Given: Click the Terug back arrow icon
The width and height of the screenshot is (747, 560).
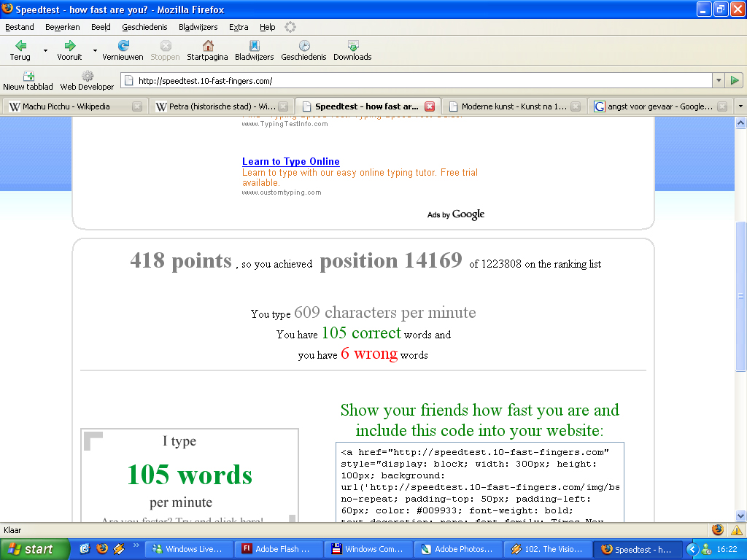Looking at the screenshot, I should [20, 46].
